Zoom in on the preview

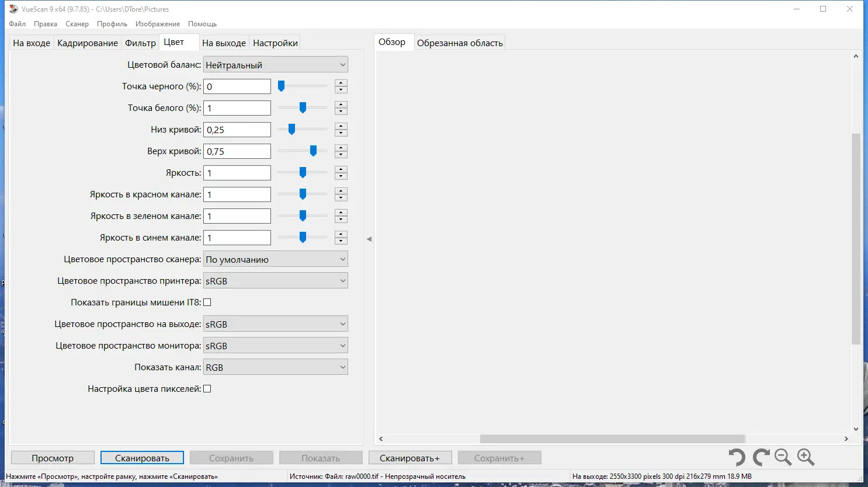point(806,457)
